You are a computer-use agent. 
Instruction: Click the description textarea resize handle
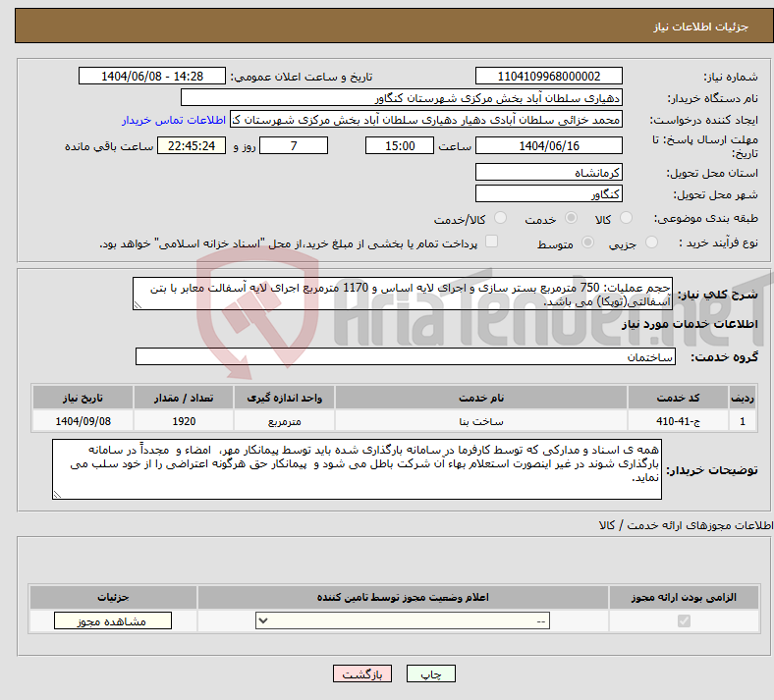coord(138,305)
